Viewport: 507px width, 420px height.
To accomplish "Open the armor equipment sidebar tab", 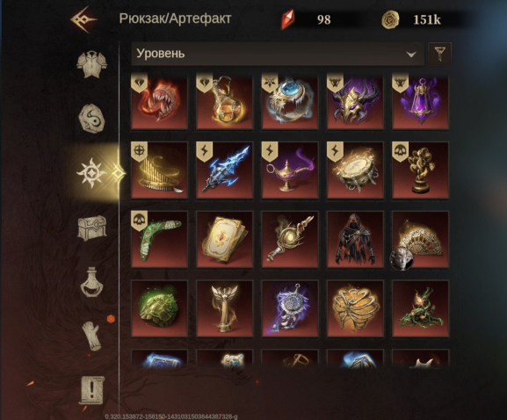I will click(x=91, y=63).
